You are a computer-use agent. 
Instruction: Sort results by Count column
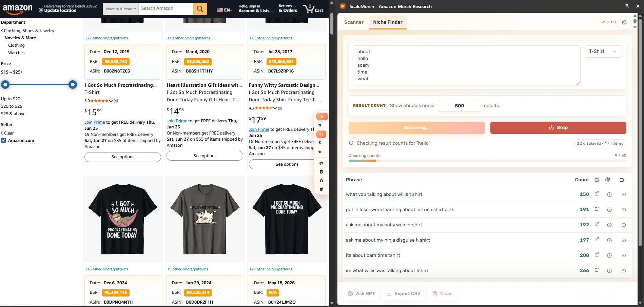pyautogui.click(x=582, y=180)
